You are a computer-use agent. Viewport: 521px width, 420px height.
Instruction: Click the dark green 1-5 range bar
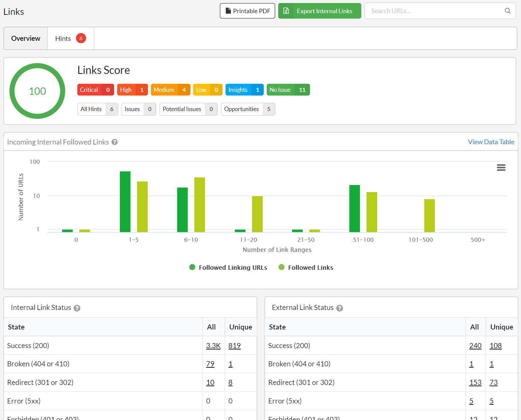125,202
